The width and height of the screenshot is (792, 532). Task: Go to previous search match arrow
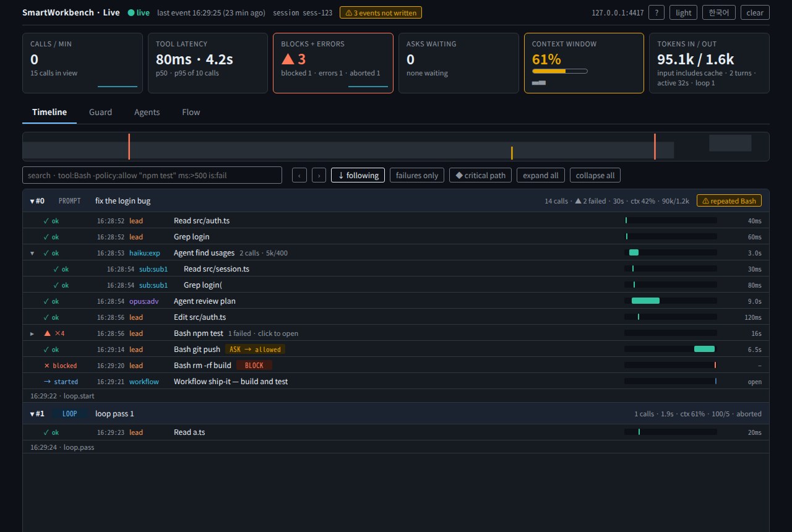pos(299,175)
